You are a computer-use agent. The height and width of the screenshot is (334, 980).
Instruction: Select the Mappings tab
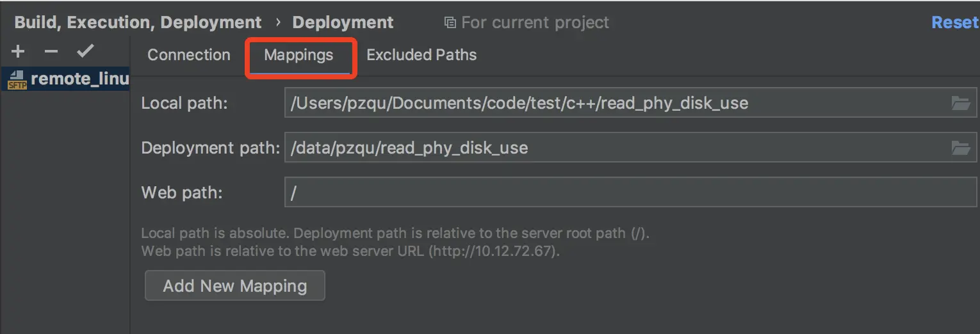click(299, 55)
